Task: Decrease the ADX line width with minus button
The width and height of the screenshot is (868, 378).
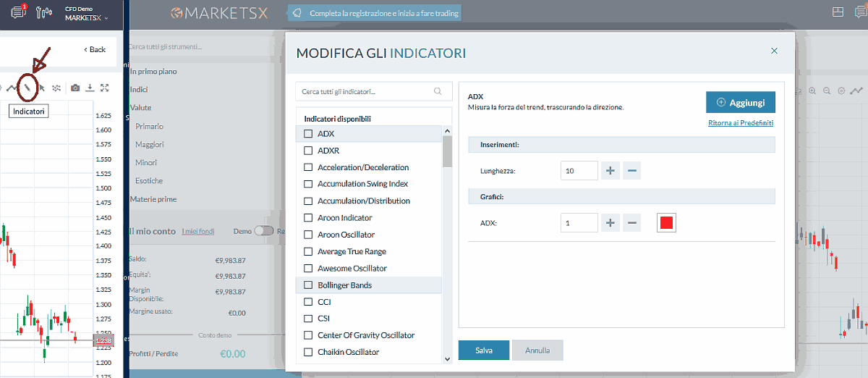Action: 632,223
